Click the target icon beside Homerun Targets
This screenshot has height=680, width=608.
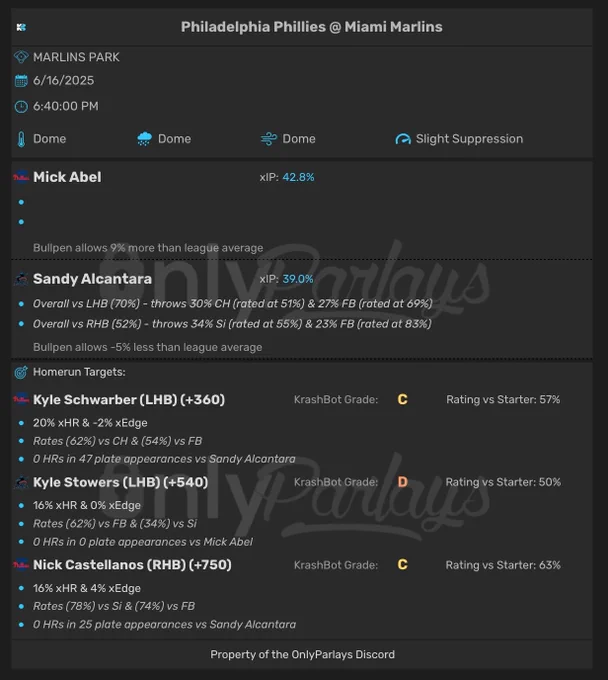[21, 372]
